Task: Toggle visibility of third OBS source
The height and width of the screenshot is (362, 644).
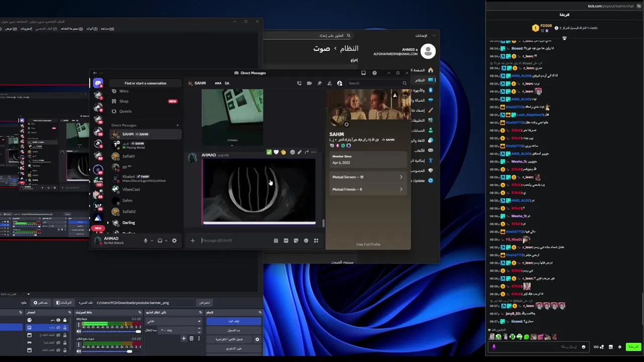Action: tap(58, 335)
